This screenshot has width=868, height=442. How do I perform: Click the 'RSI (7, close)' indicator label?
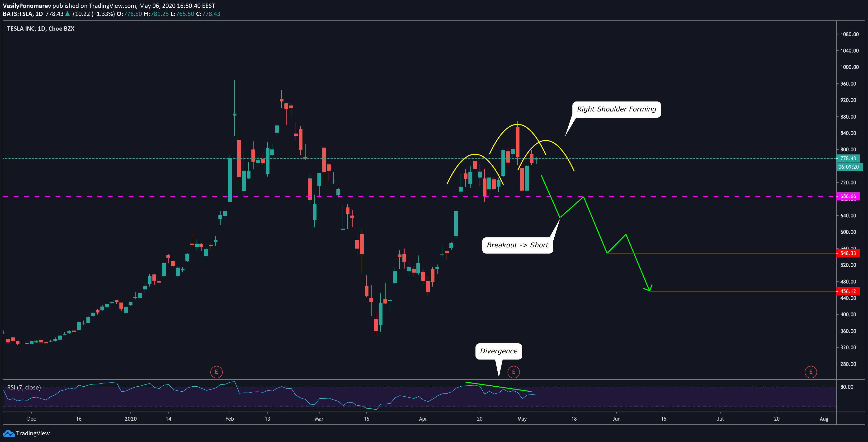[24, 387]
